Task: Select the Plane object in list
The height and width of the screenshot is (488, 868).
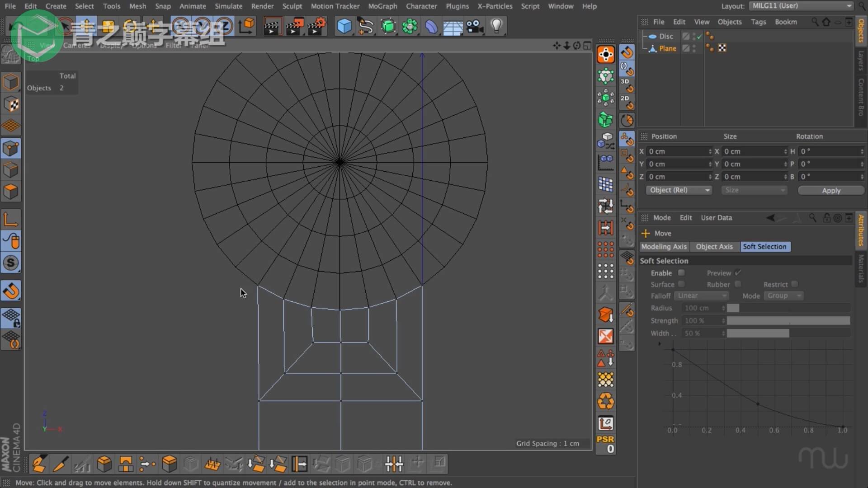Action: point(667,48)
